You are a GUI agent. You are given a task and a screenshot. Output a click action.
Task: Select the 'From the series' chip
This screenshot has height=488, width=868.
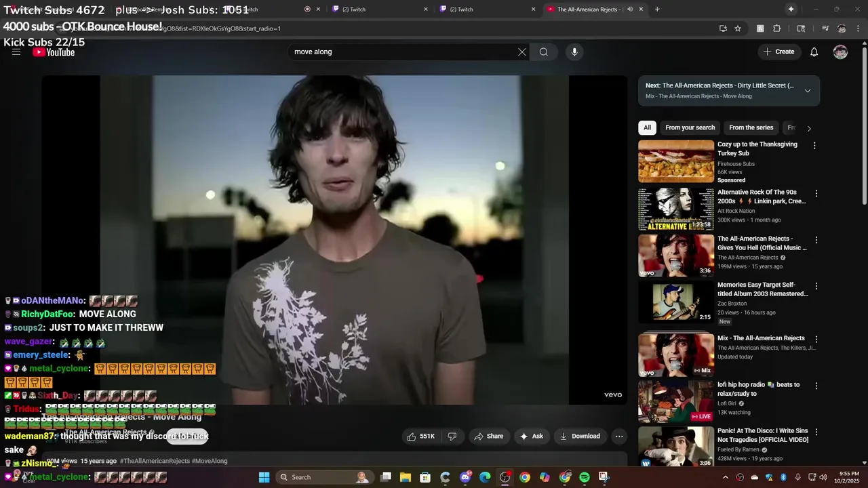pyautogui.click(x=751, y=127)
